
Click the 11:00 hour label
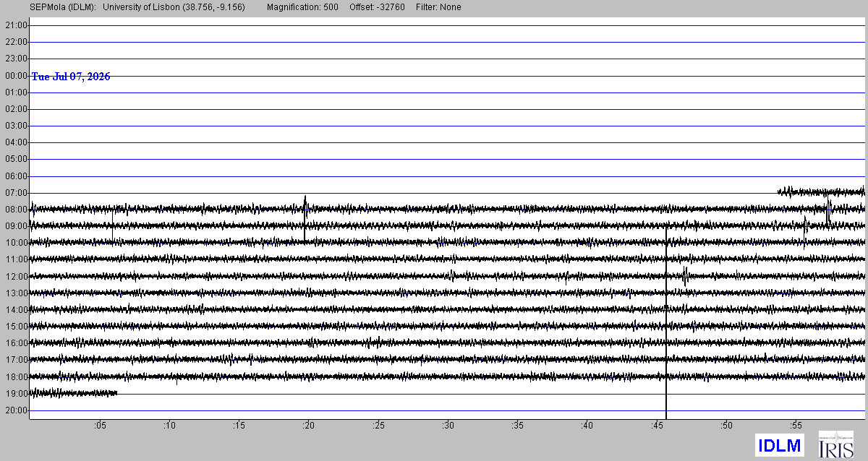coord(16,259)
